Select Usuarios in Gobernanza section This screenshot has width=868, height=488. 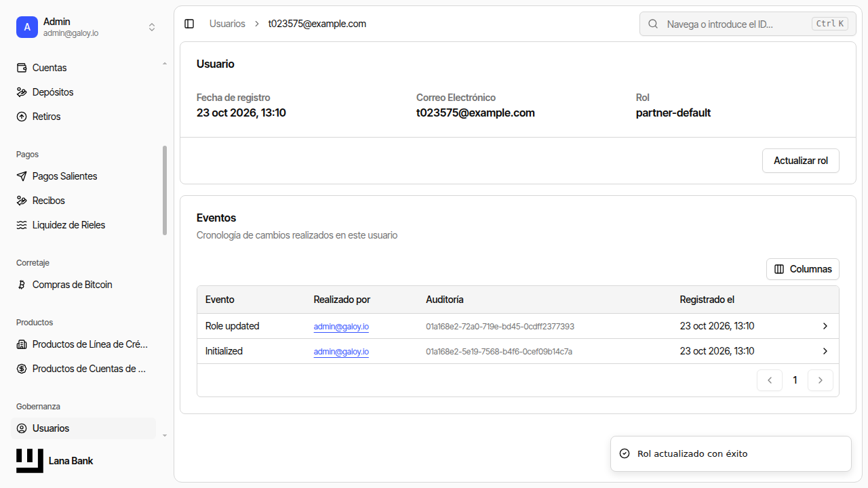85,428
